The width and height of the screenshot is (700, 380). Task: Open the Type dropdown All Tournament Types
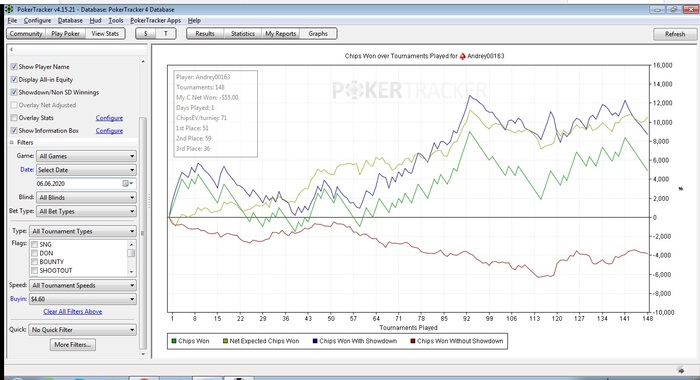(83, 231)
